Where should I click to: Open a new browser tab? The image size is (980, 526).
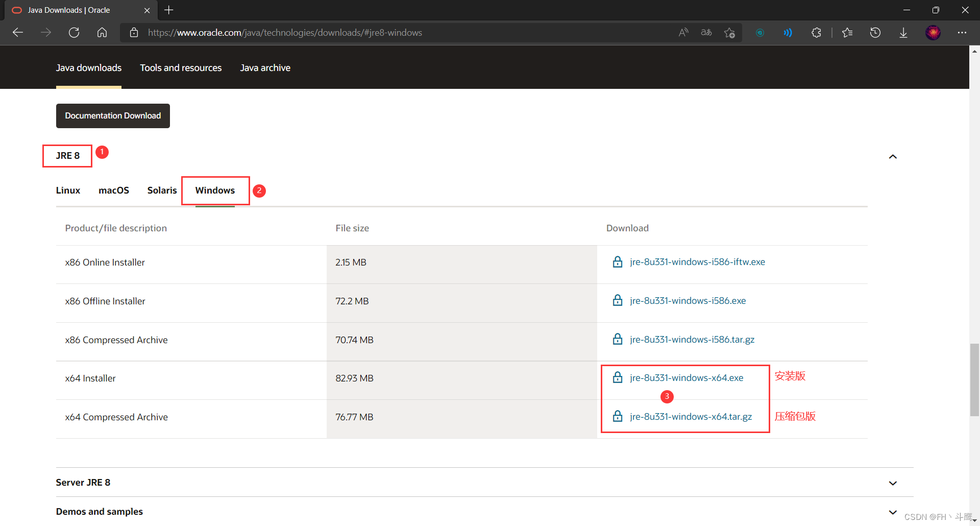coord(169,10)
